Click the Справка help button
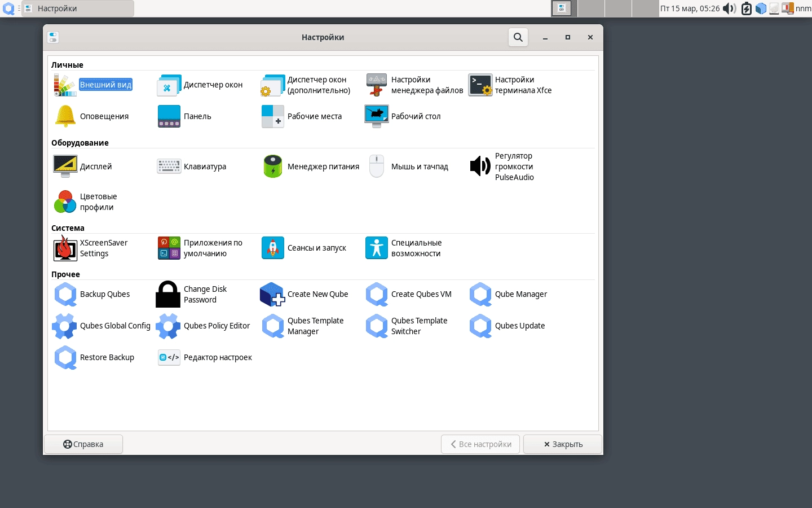812x508 pixels. pyautogui.click(x=83, y=444)
